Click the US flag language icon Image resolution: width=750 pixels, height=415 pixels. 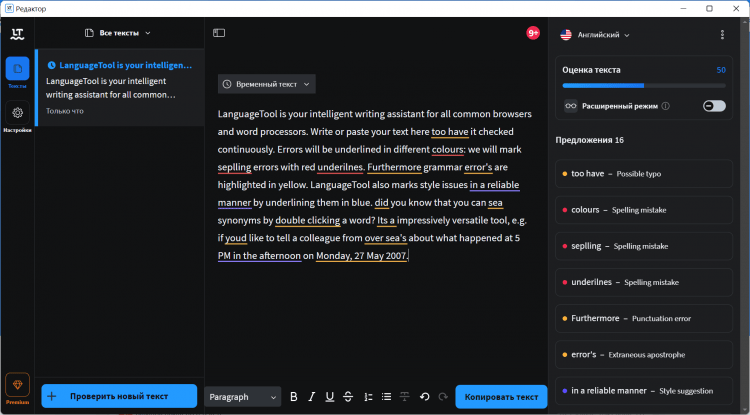pyautogui.click(x=566, y=35)
